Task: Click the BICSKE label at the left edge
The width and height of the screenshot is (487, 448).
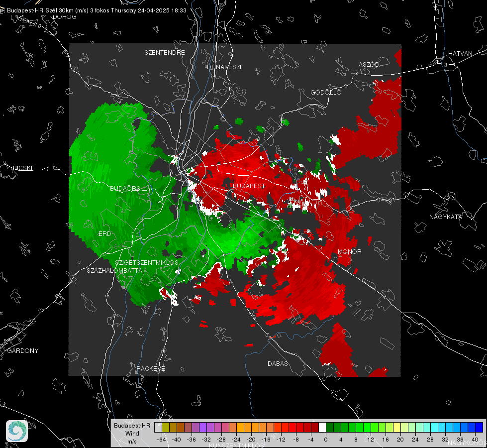Action: [x=23, y=168]
